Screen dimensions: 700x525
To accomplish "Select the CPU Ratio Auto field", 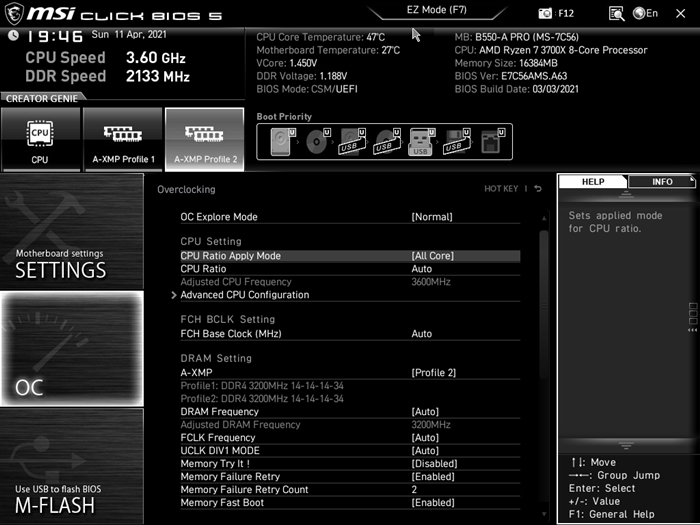I will click(350, 269).
